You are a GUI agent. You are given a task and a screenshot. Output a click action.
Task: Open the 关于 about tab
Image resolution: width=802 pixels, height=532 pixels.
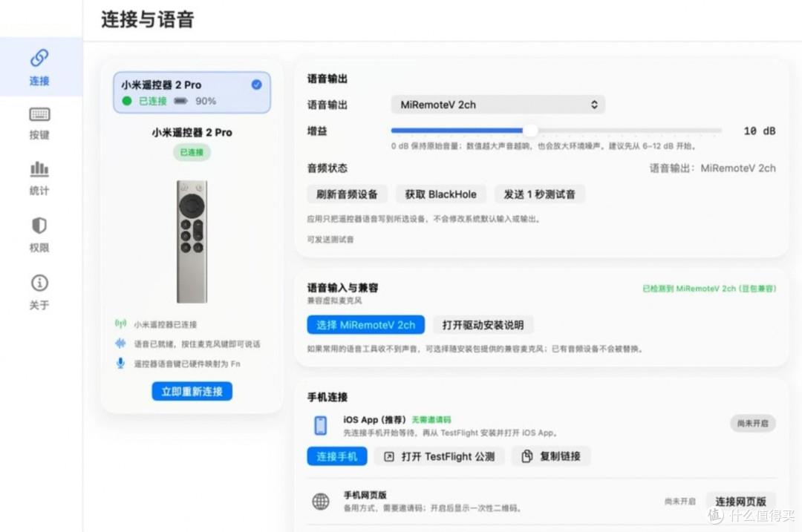click(39, 292)
